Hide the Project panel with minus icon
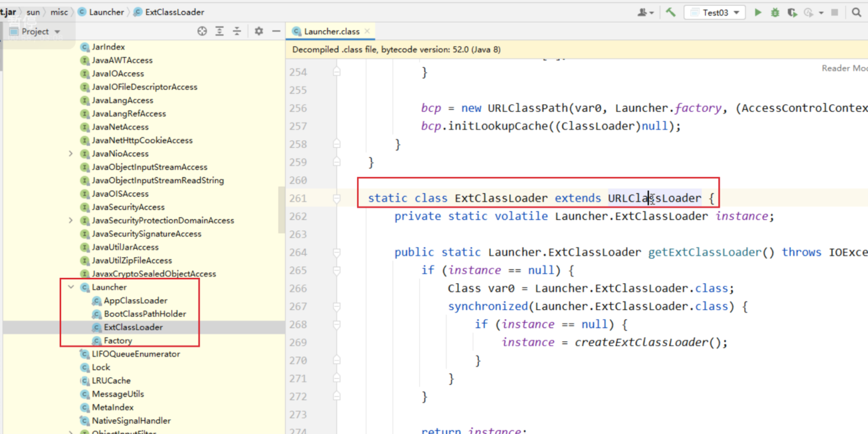This screenshot has width=868, height=434. [276, 31]
